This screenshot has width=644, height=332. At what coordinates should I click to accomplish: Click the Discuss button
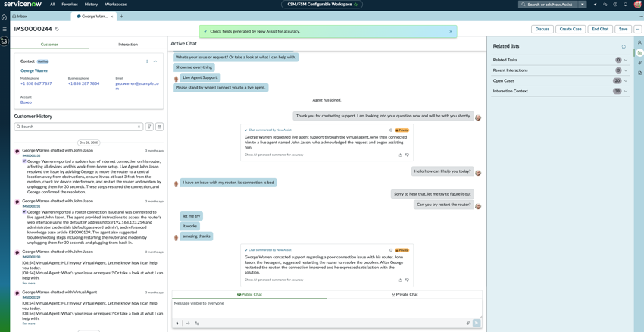pyautogui.click(x=542, y=29)
